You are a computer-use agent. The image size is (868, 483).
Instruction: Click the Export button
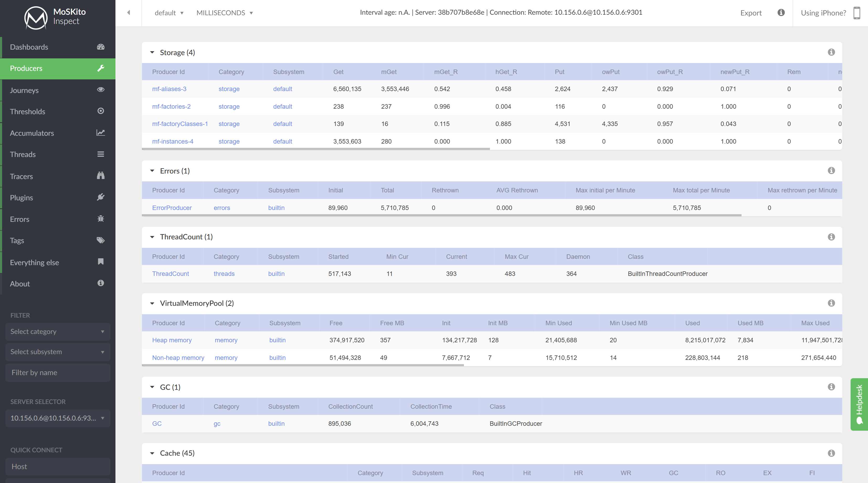click(751, 13)
